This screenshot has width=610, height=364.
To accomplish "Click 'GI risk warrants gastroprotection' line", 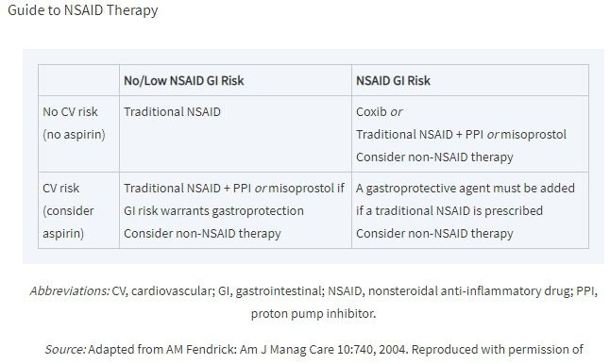I will [213, 211].
